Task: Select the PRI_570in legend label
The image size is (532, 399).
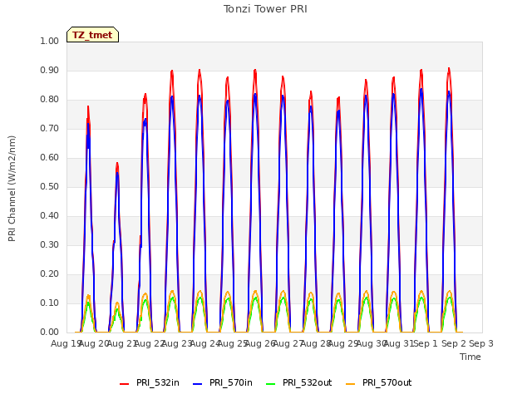Action: [231, 382]
